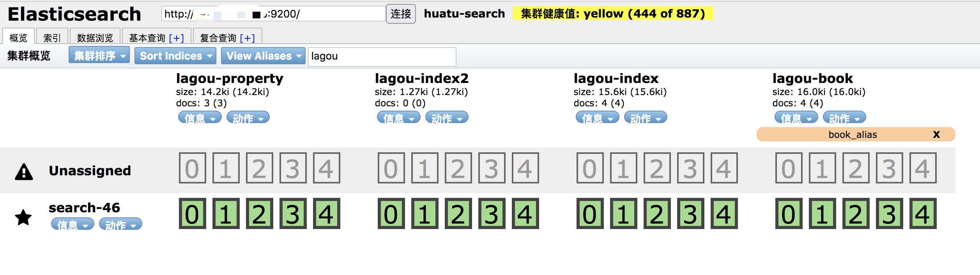The height and width of the screenshot is (275, 980).
Task: Open 动作 dropdown for node search-46
Action: (x=120, y=224)
